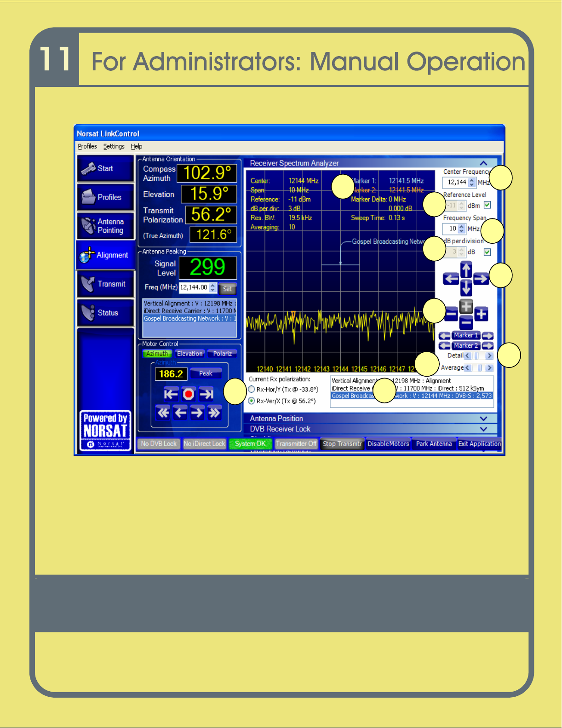Shift spectrum left with left arrow
Viewport: 562px width, 728px height.
(x=451, y=279)
